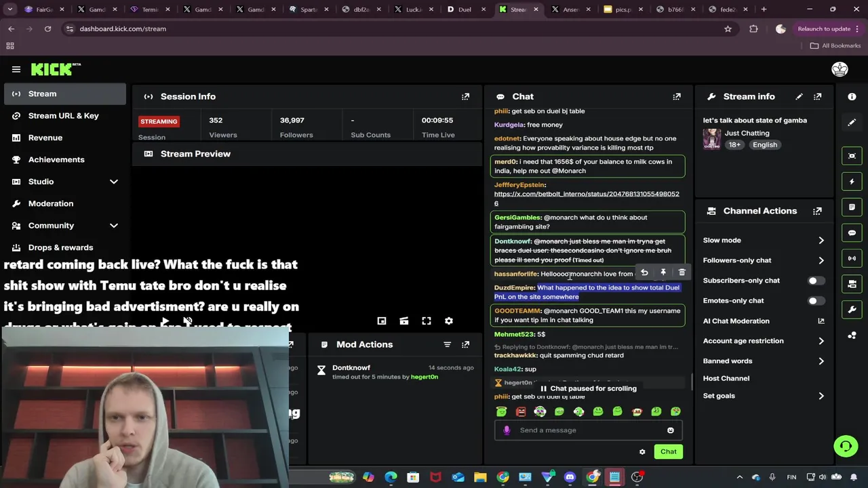Image resolution: width=868 pixels, height=488 pixels.
Task: Enable mini-player on the stream preview
Action: (x=382, y=321)
